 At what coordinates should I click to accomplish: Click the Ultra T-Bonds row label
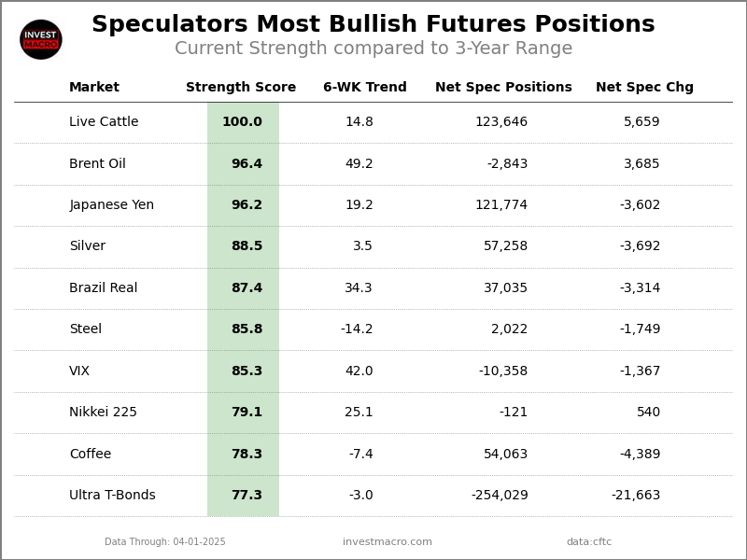tap(112, 496)
